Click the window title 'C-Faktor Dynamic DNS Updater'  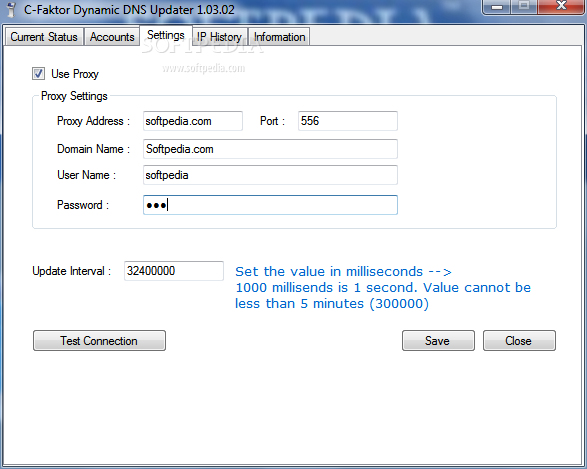pos(129,9)
